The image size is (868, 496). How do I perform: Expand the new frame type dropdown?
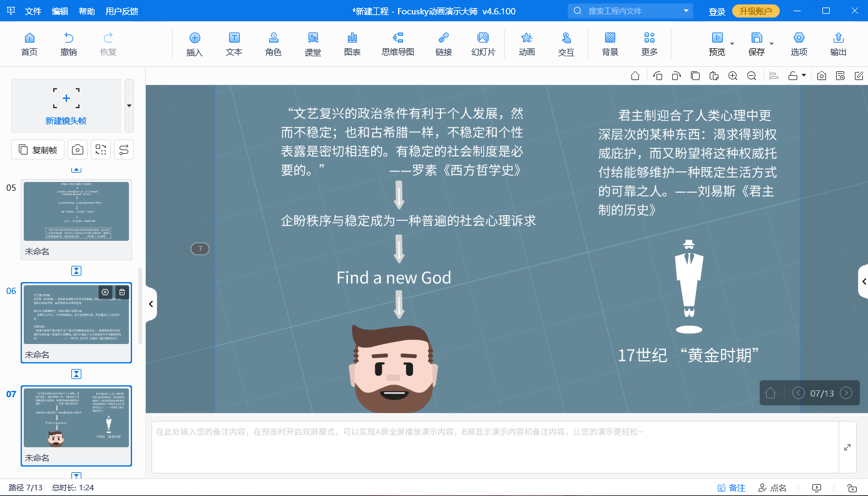(129, 106)
